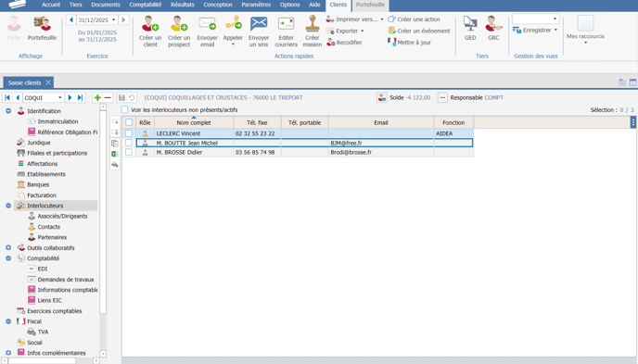Add a new record with green plus
The width and height of the screenshot is (638, 364).
[x=97, y=97]
